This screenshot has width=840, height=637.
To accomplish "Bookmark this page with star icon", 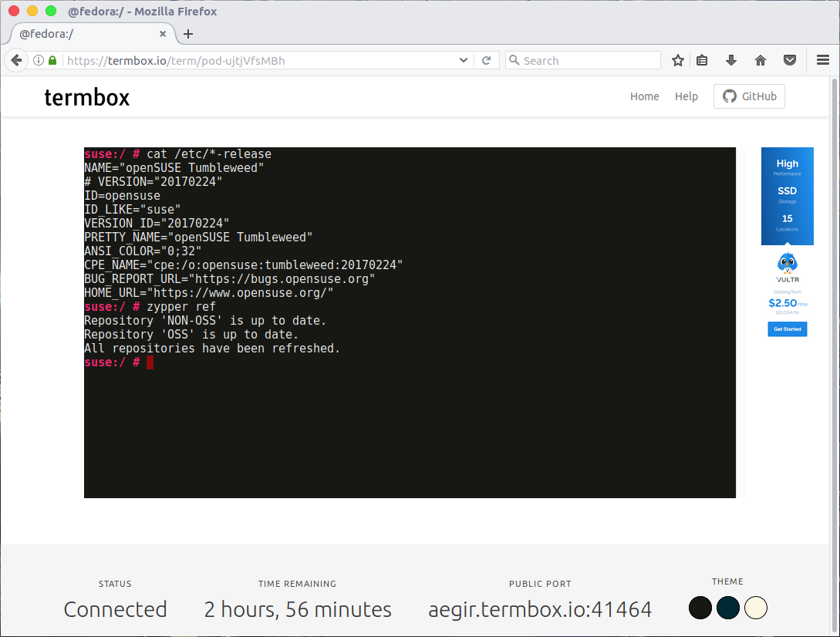I will pyautogui.click(x=678, y=61).
